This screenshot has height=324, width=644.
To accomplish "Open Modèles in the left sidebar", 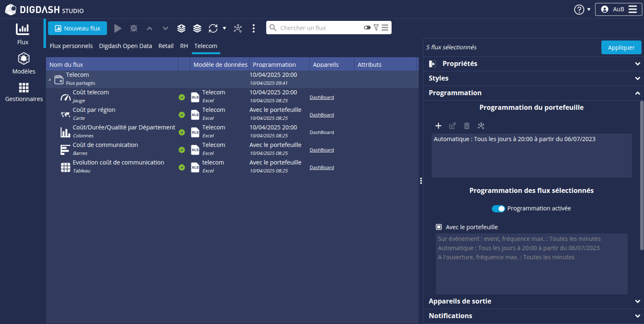I will (x=24, y=63).
